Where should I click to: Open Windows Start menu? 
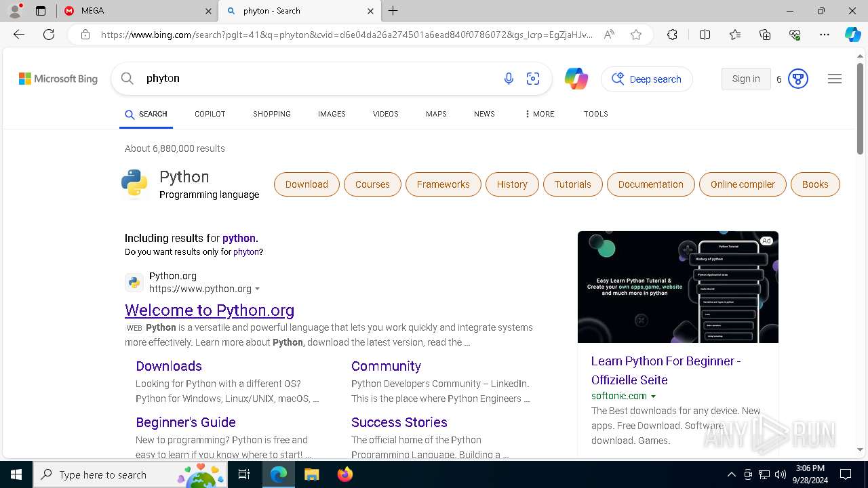[16, 474]
